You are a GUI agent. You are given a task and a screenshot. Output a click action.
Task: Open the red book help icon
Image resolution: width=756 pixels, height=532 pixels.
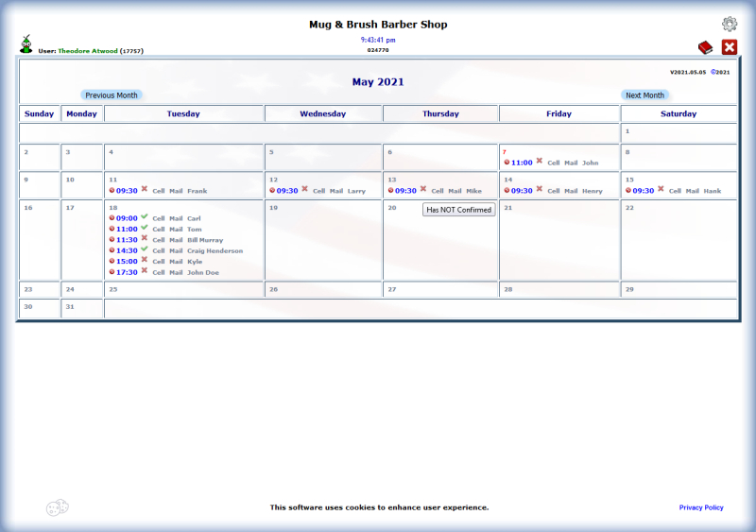pos(705,47)
